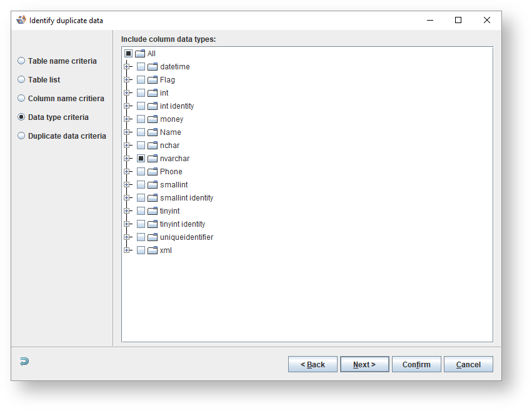Proceed with the Next button
Image resolution: width=532 pixels, height=411 pixels.
pos(364,364)
